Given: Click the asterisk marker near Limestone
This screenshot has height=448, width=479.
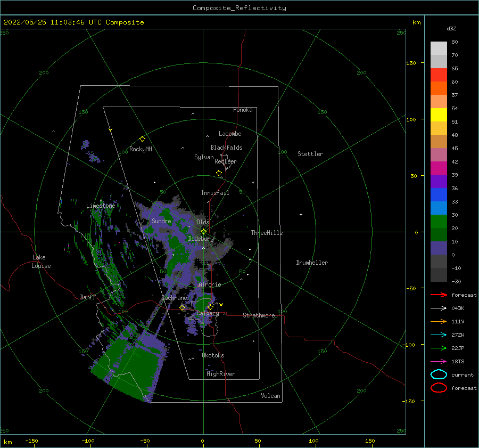Looking at the screenshot, I should 101,201.
